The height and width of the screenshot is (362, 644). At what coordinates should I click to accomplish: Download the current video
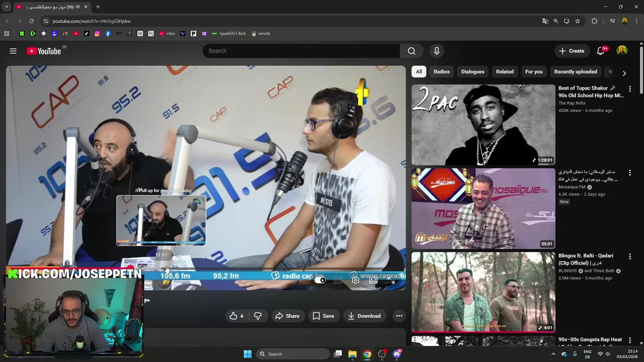(364, 316)
